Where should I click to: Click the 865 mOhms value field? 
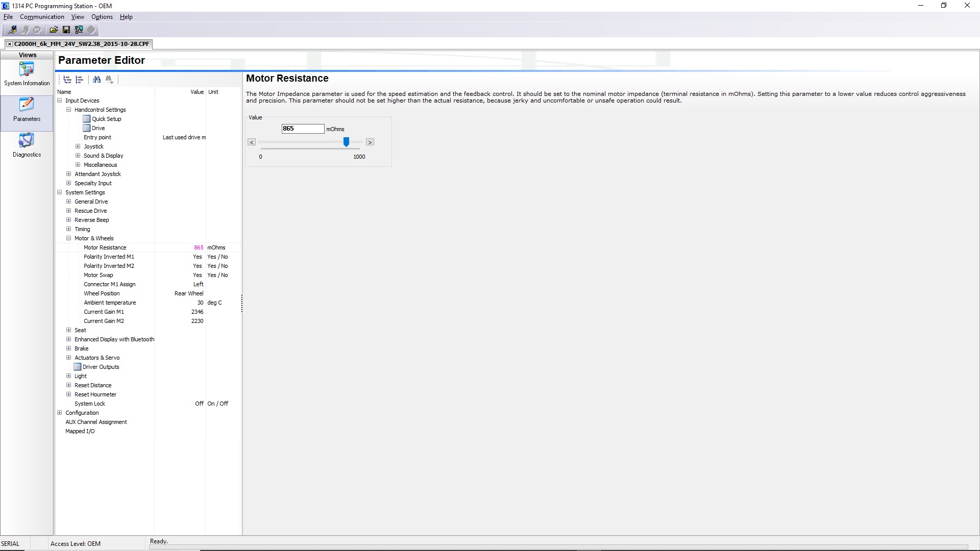tap(302, 129)
